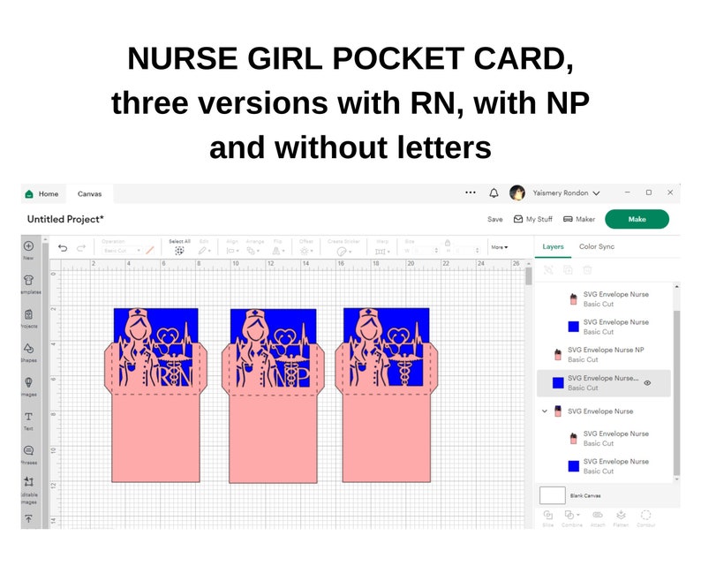The image size is (701, 588).
Task: Select the Color Sync tab
Action: (x=597, y=246)
